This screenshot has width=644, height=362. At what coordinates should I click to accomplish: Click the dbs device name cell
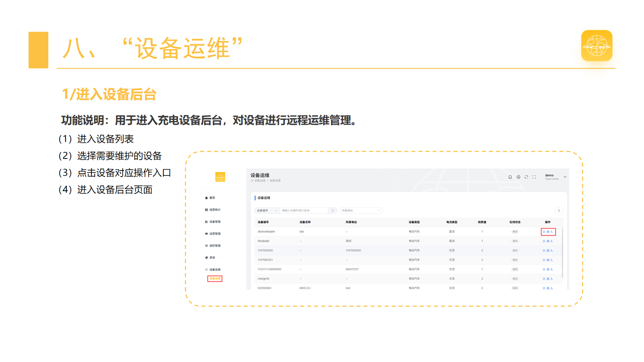(302, 232)
